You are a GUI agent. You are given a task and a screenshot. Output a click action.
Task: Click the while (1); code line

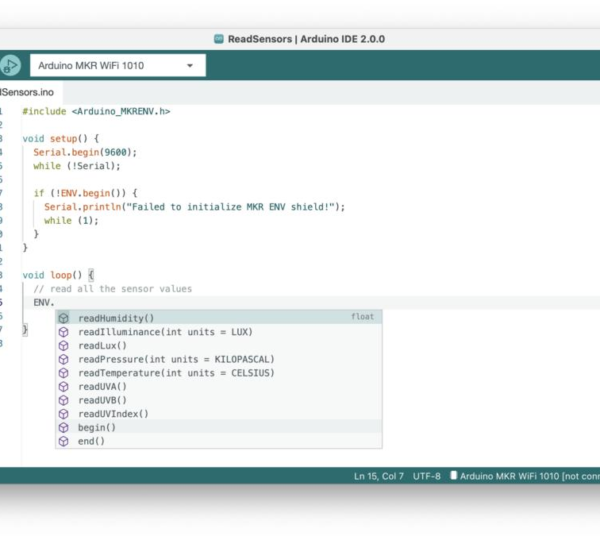click(x=71, y=221)
